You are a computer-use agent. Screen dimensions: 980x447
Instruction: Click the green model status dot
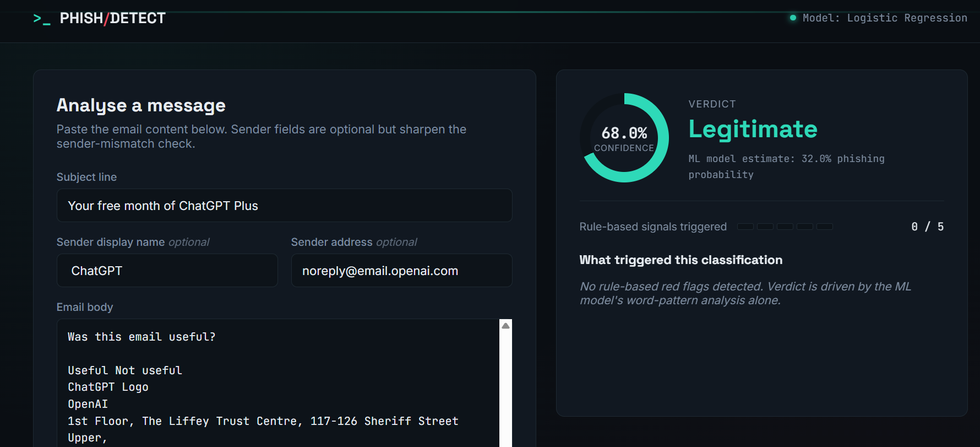pos(793,18)
